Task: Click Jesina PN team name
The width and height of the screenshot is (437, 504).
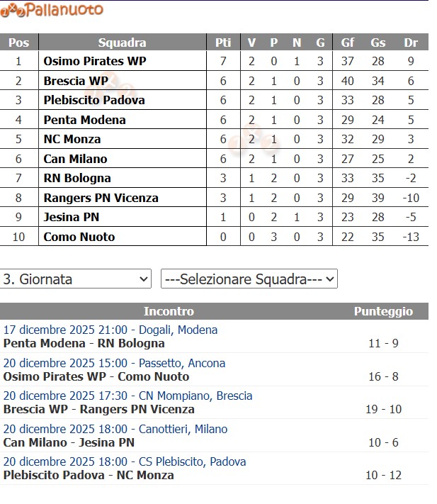Action: click(72, 217)
